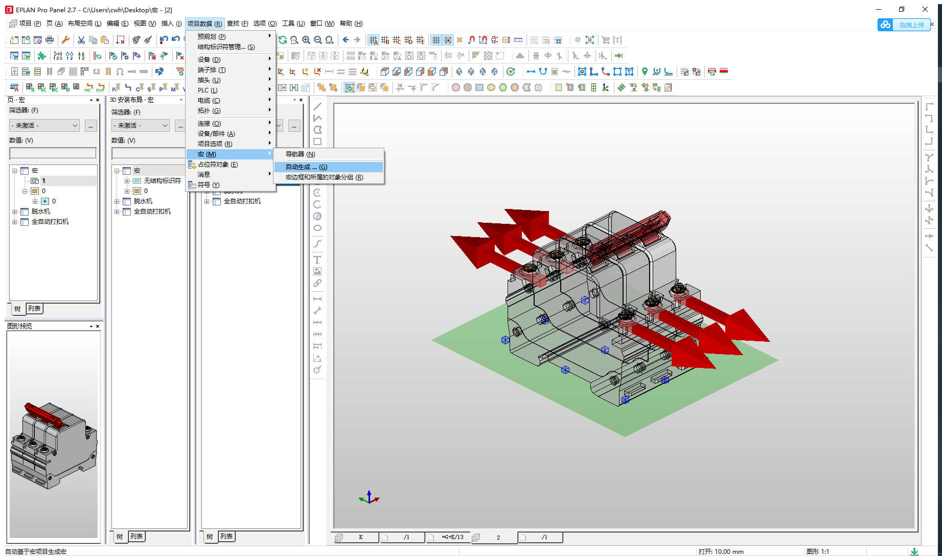Click the scissors cut icon

[x=81, y=40]
